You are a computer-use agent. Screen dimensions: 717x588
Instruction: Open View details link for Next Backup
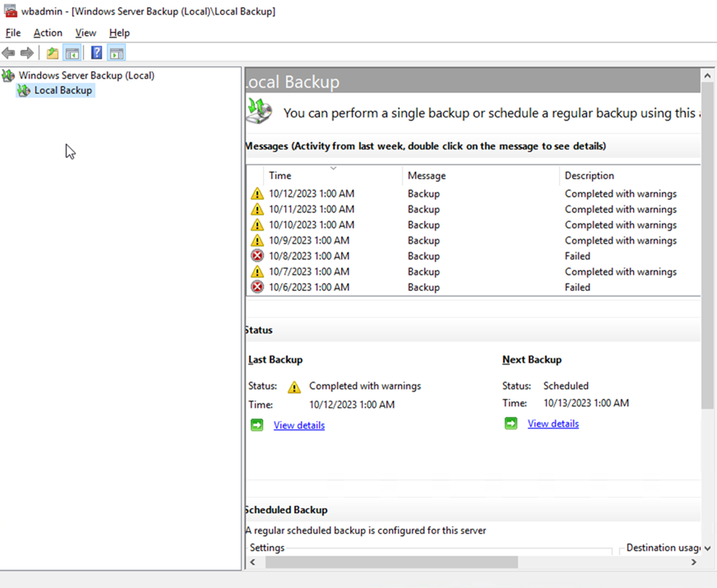[x=553, y=424]
